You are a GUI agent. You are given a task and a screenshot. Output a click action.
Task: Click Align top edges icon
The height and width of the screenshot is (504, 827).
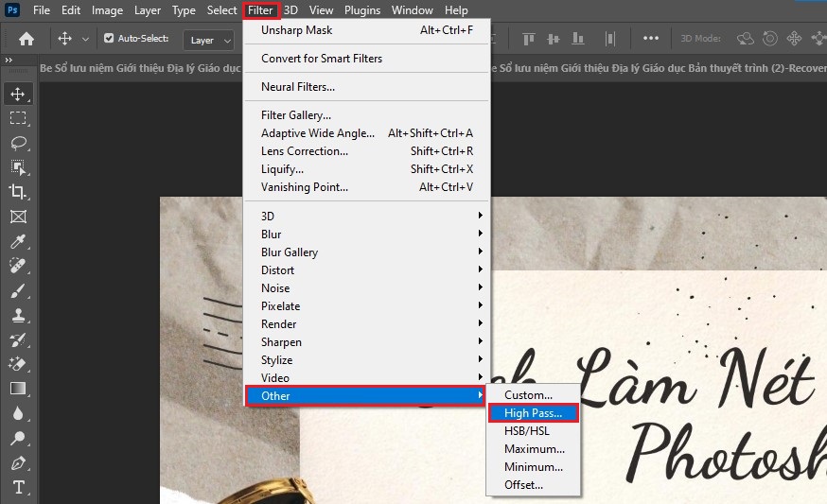click(x=528, y=39)
